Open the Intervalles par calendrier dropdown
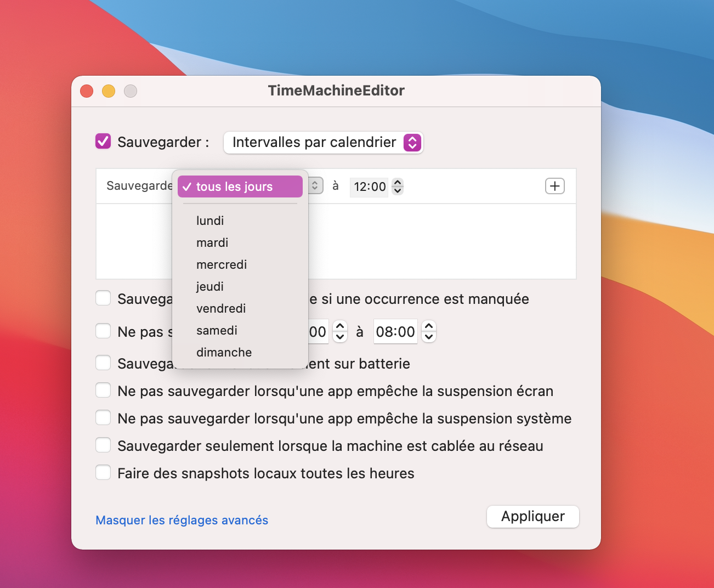The width and height of the screenshot is (714, 588). (323, 143)
